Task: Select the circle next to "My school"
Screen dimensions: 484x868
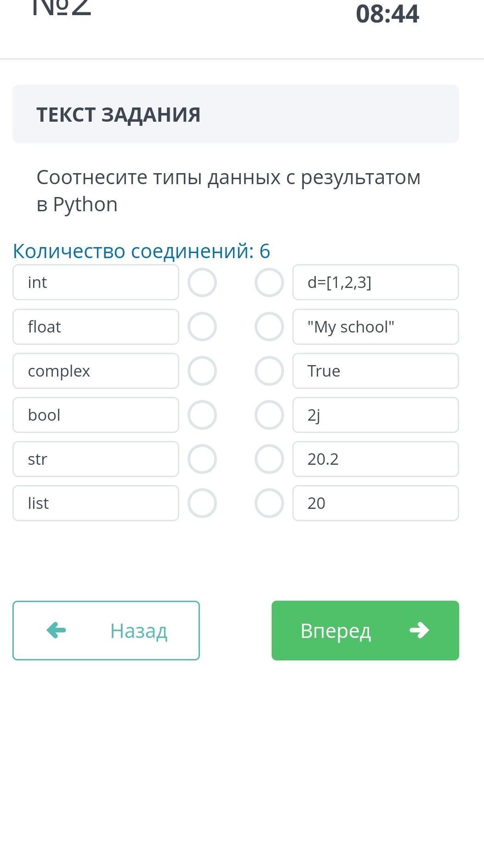Action: tap(269, 327)
